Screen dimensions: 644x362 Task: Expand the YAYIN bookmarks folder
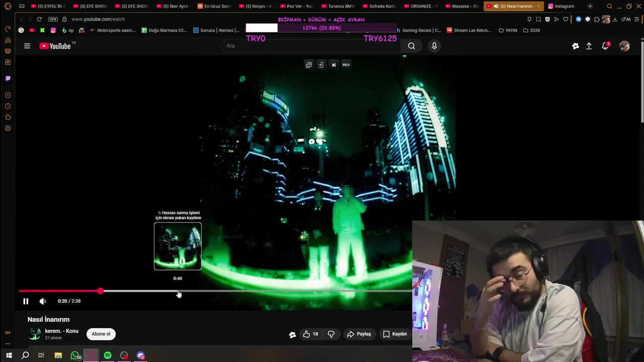point(508,30)
